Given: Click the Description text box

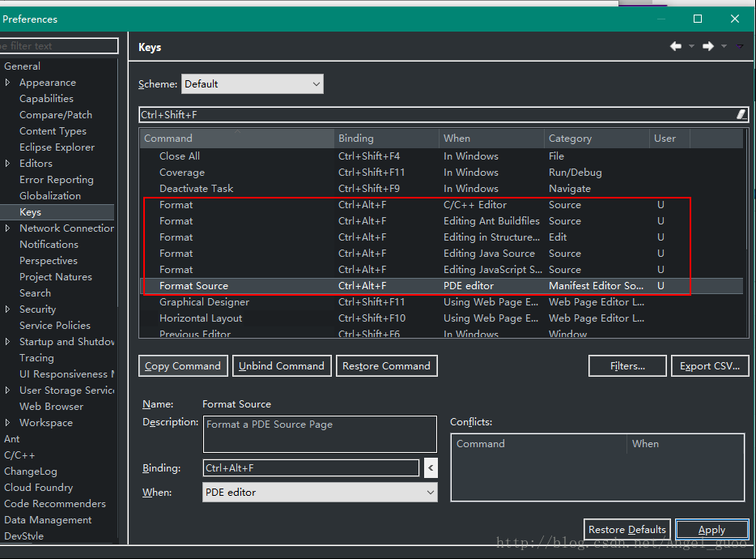Looking at the screenshot, I should pos(320,434).
